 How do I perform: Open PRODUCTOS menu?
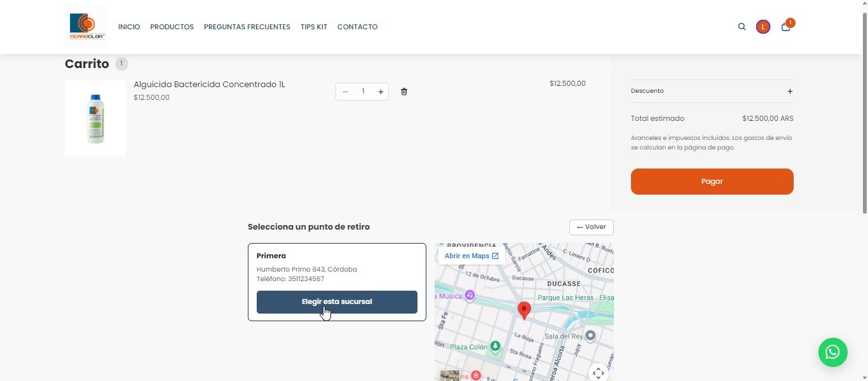[172, 27]
